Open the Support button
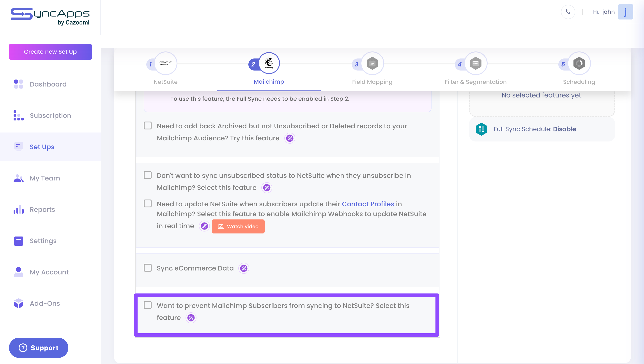Screen dimensions: 644x364 [39, 348]
